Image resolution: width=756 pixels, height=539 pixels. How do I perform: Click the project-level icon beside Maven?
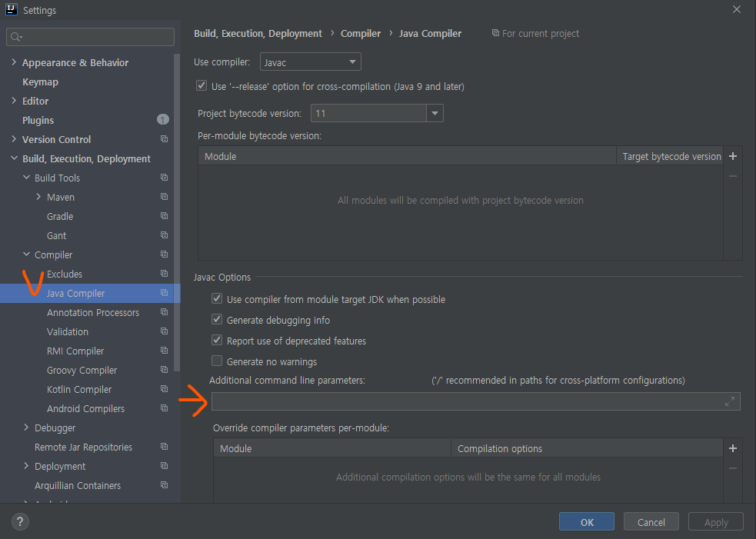(x=164, y=197)
